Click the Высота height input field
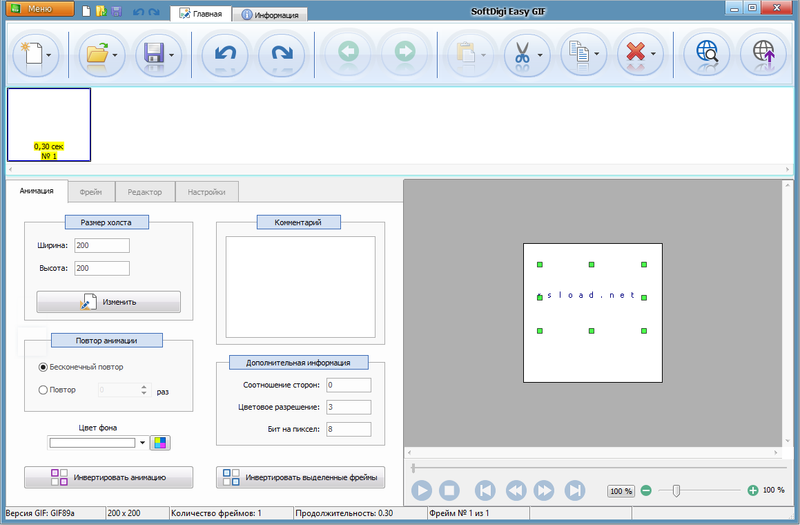 (x=102, y=268)
